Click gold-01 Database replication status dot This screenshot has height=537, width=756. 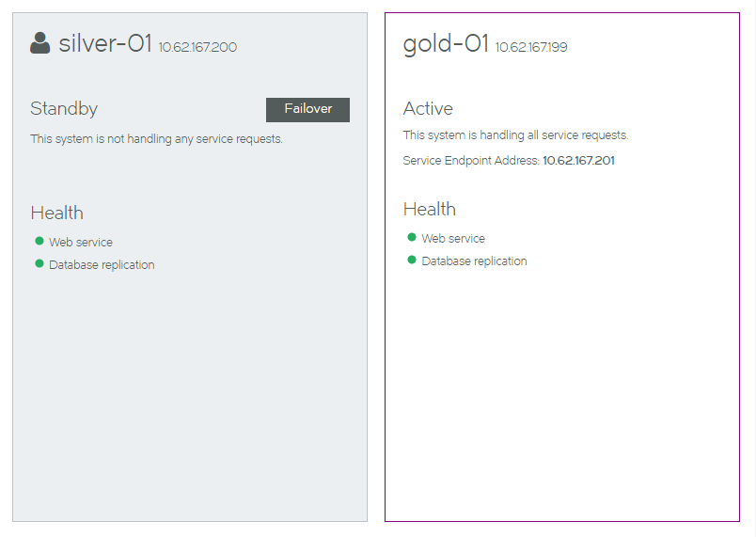(412, 260)
